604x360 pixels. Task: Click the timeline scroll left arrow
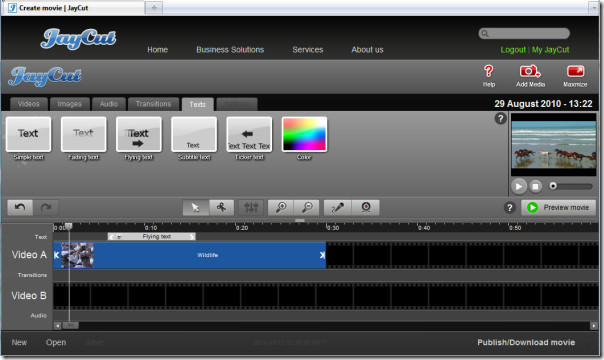pos(57,326)
